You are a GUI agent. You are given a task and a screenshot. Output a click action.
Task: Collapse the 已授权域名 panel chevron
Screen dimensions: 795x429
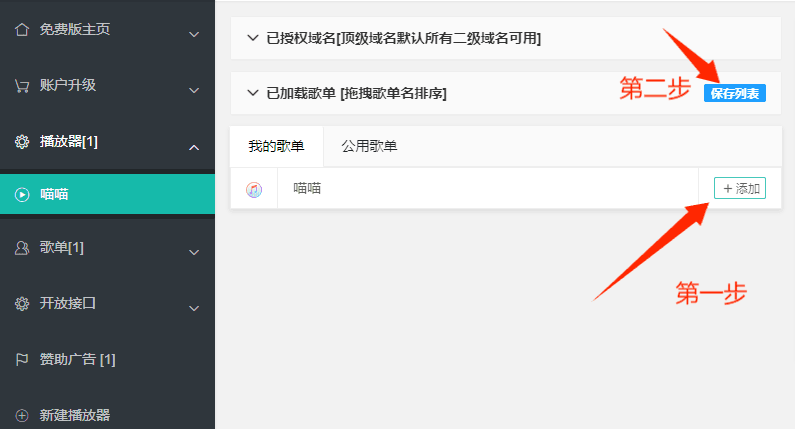coord(252,38)
